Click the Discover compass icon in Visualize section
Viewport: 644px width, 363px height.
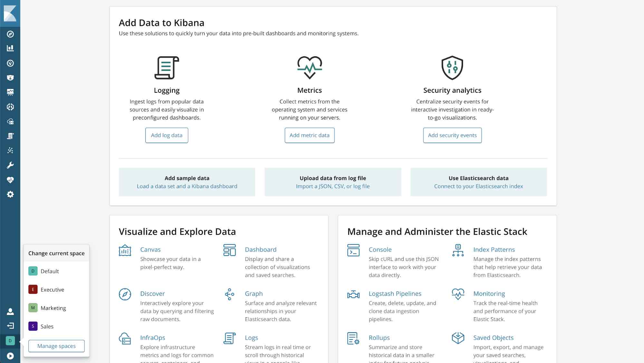point(125,294)
